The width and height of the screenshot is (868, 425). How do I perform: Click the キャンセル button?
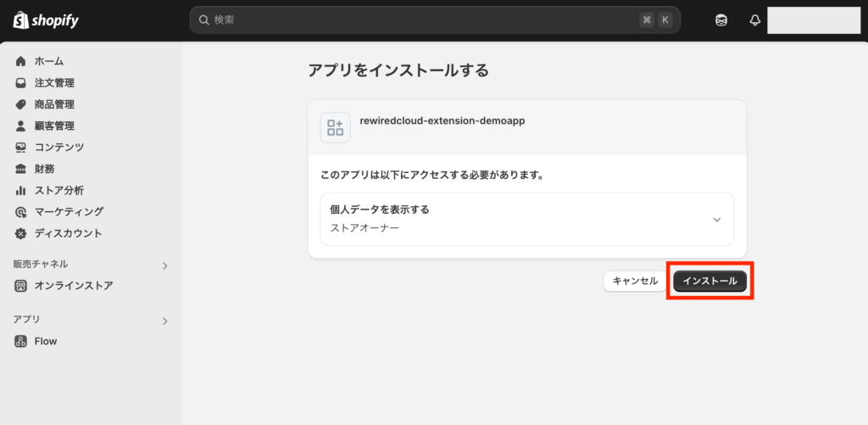[635, 281]
